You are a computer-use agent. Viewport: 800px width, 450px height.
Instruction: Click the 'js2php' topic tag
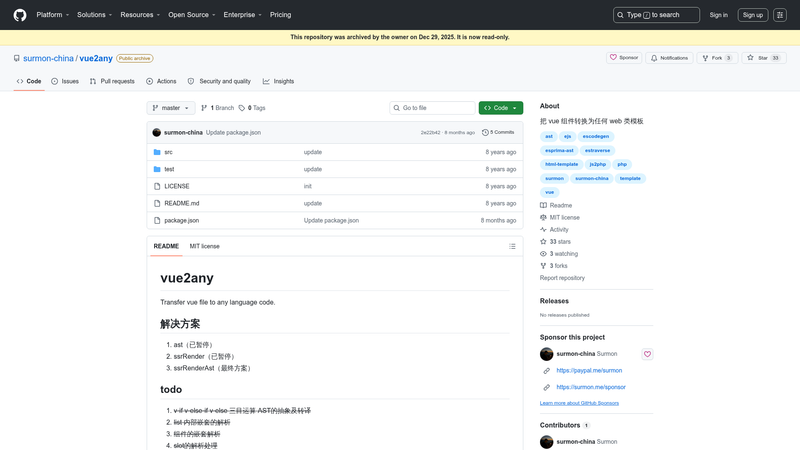click(597, 164)
